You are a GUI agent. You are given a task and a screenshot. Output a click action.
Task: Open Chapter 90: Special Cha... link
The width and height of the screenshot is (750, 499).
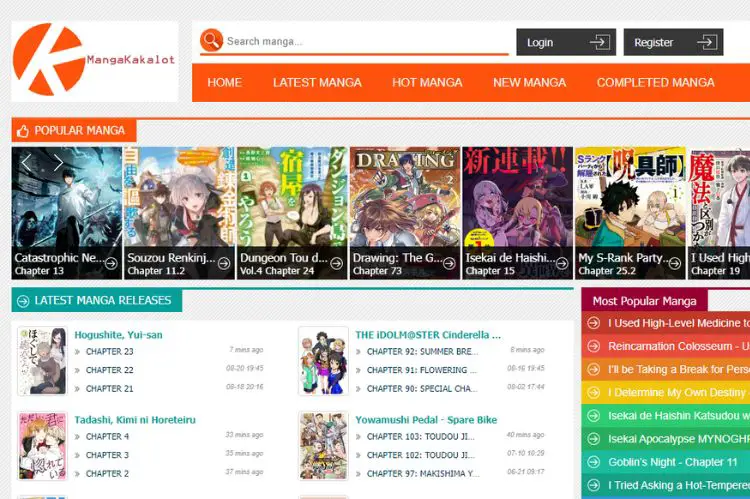point(422,389)
